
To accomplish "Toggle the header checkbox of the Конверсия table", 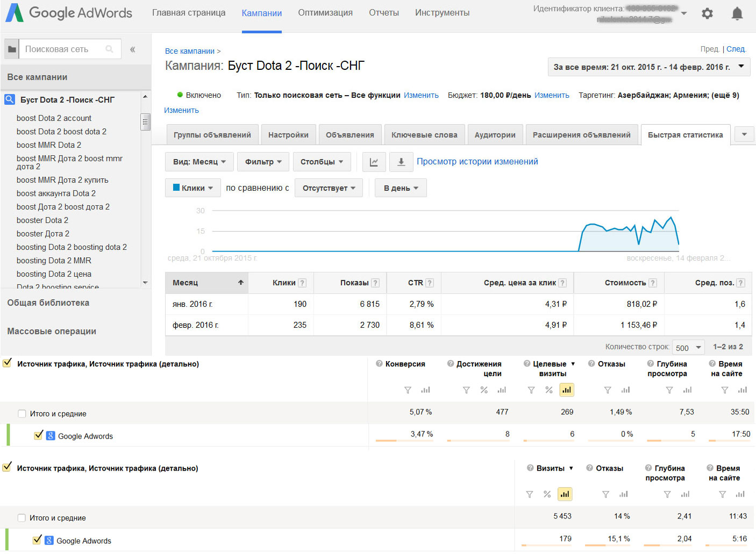I will click(x=8, y=363).
